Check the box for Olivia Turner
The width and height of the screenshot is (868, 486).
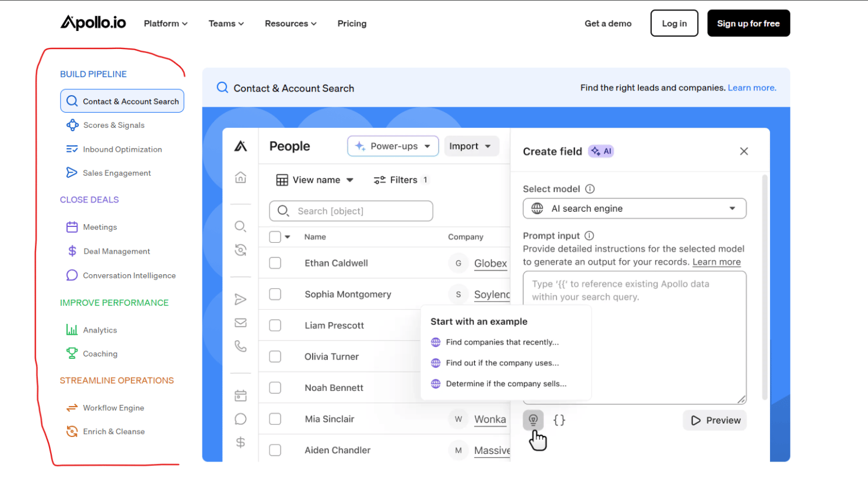coord(275,356)
